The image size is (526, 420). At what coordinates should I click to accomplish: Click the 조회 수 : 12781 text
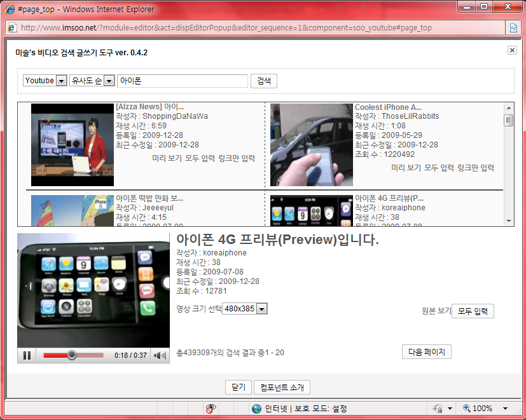(201, 290)
